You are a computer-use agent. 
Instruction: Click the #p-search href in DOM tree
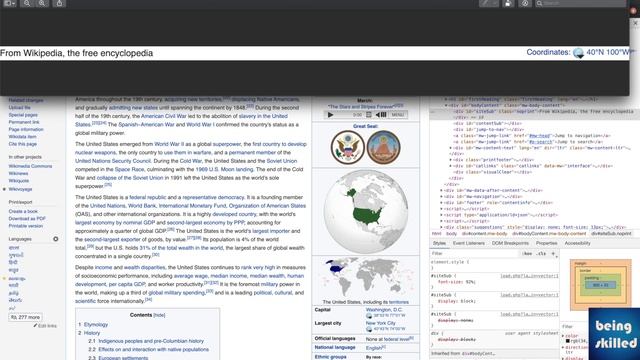click(x=541, y=142)
